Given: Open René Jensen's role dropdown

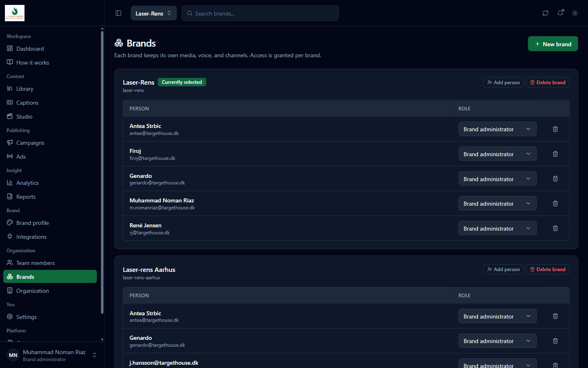Looking at the screenshot, I should coord(497,229).
